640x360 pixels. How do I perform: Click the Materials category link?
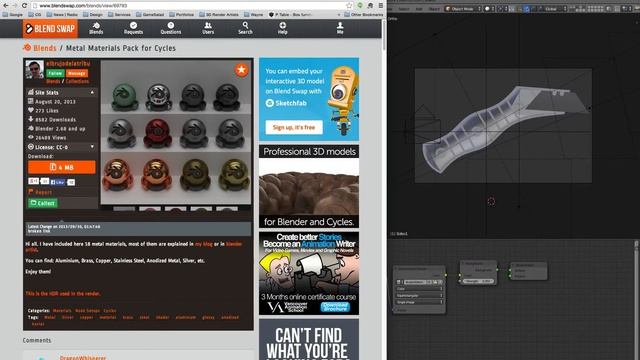62,311
